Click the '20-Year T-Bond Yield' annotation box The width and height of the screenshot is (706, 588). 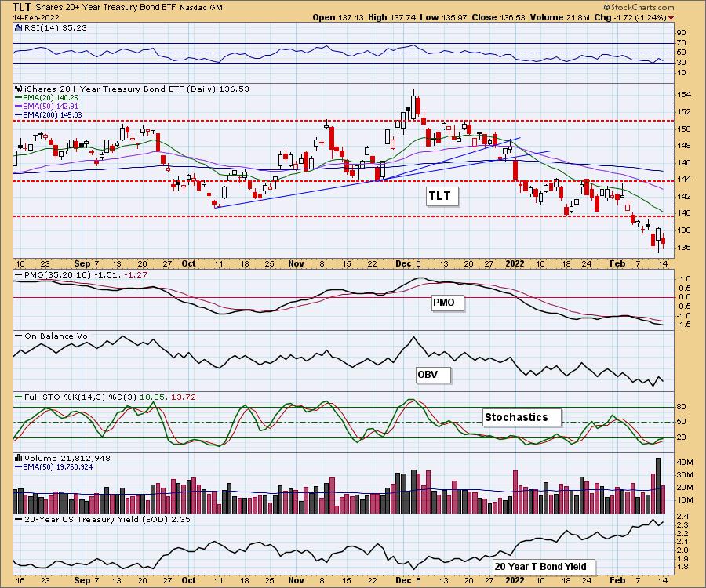pos(543,566)
